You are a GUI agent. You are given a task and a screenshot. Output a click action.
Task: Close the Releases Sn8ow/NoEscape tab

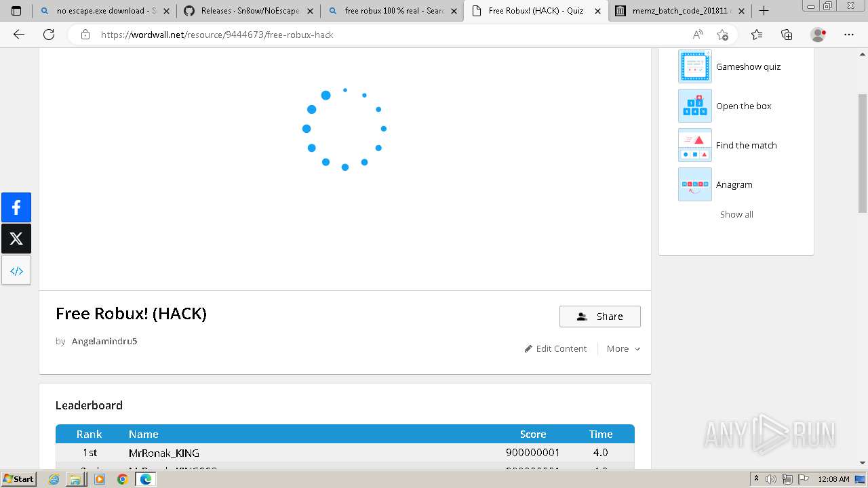(310, 11)
